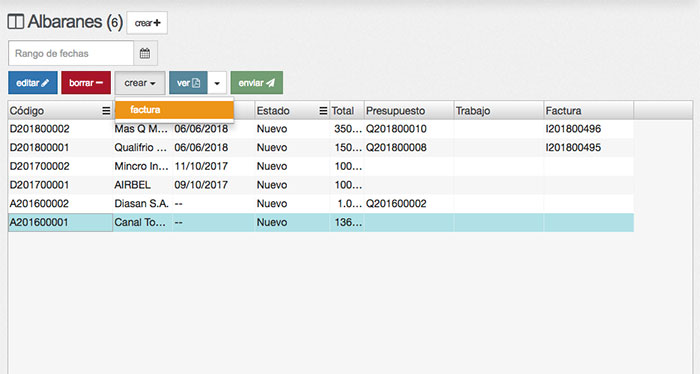
Task: Focus the Rango de fechas field
Action: coord(71,54)
